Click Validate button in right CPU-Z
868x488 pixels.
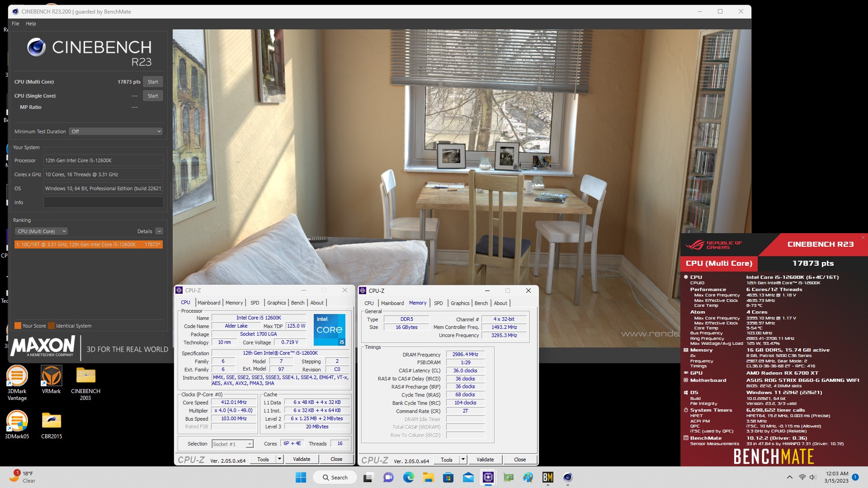coord(485,460)
